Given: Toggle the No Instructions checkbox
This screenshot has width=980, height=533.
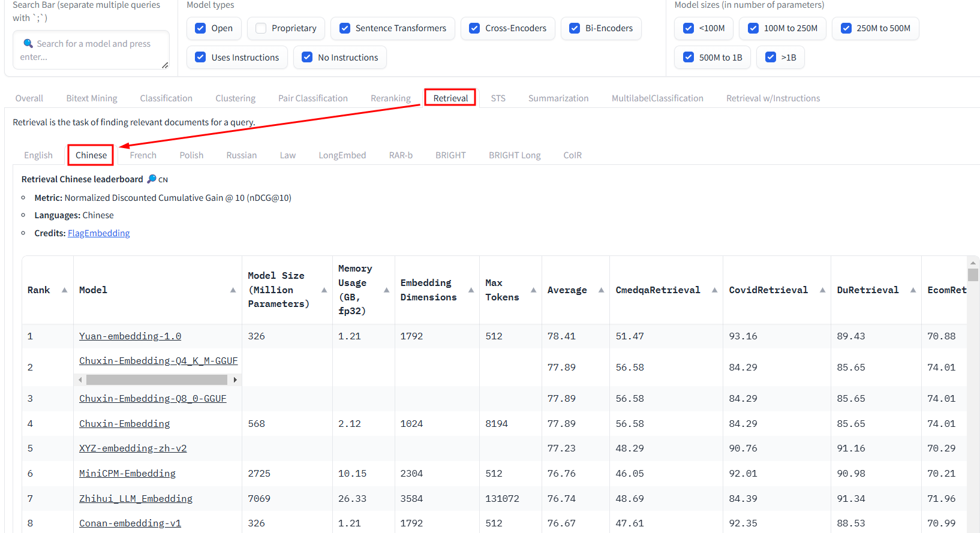Looking at the screenshot, I should (307, 58).
